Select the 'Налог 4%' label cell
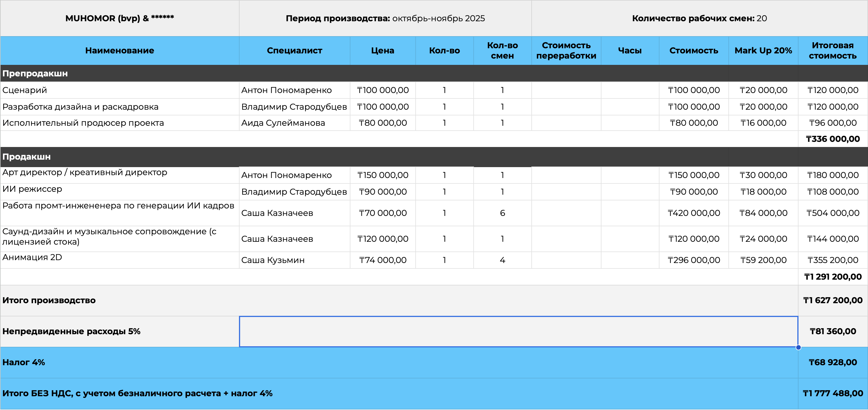868x410 pixels. point(24,363)
